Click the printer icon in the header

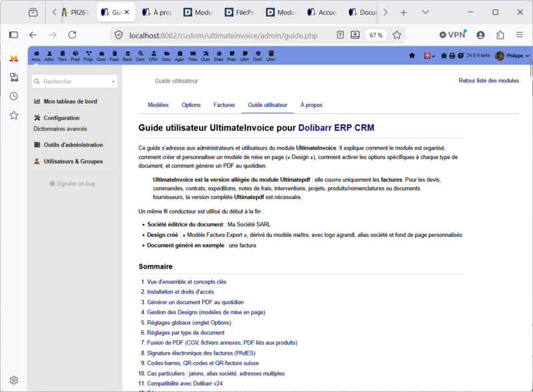pos(452,55)
